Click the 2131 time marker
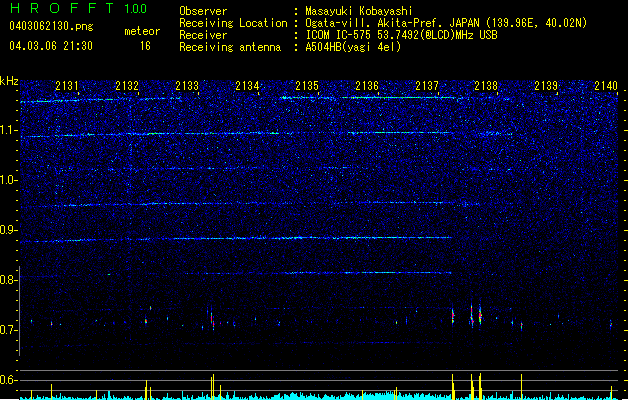 pos(67,86)
